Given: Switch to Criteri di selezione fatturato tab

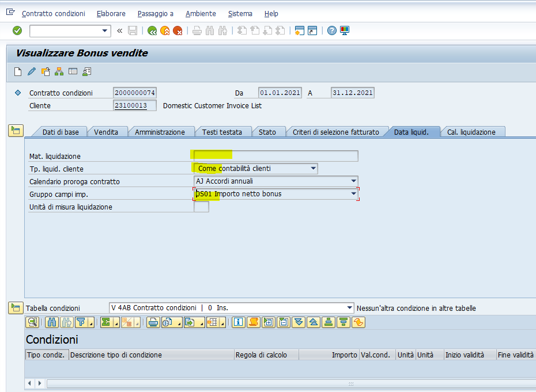Looking at the screenshot, I should [335, 132].
